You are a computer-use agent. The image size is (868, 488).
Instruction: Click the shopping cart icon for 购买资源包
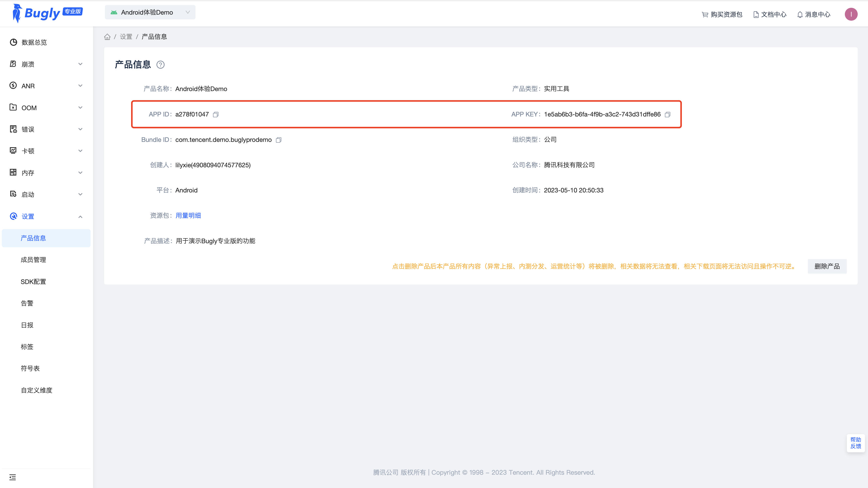[705, 15]
